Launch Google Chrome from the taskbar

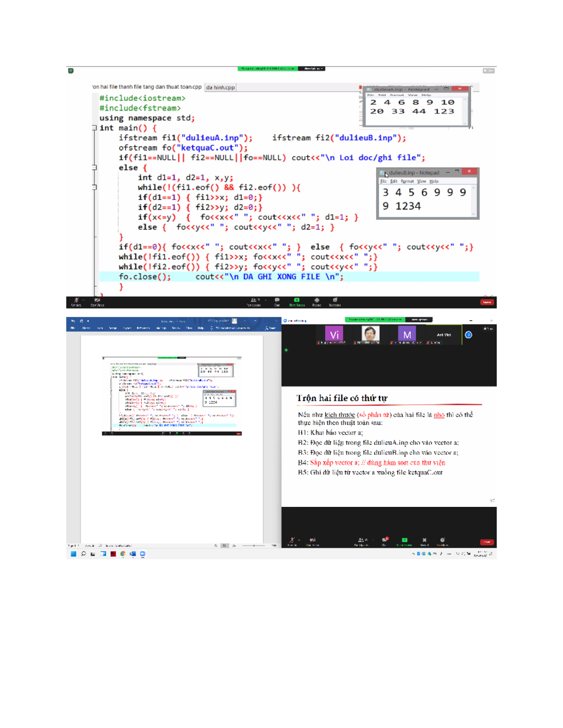123,554
